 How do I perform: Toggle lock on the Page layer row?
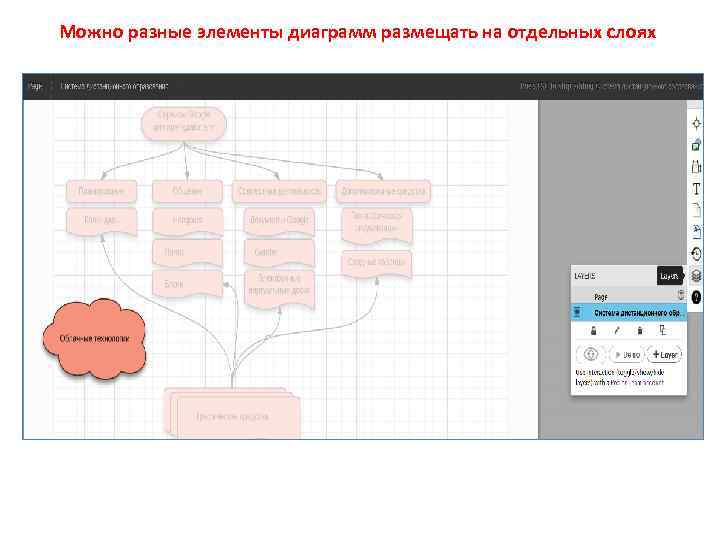681,294
